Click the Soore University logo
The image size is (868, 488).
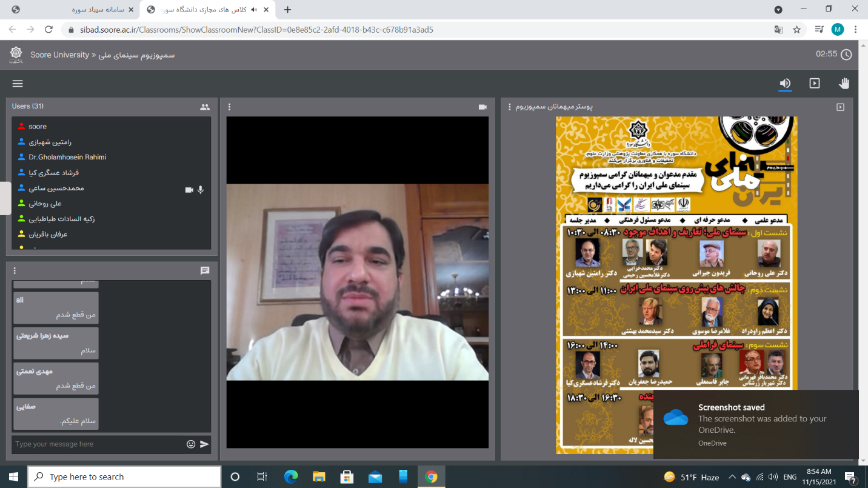16,55
